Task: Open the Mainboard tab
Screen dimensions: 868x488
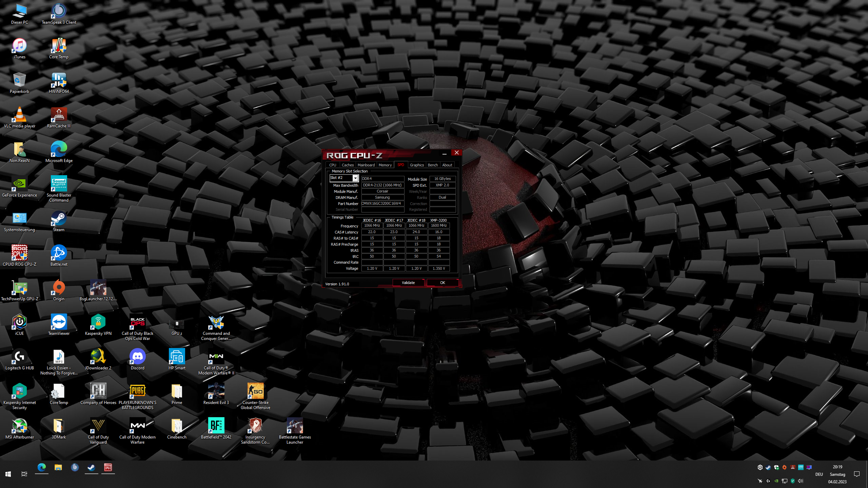Action: (366, 165)
